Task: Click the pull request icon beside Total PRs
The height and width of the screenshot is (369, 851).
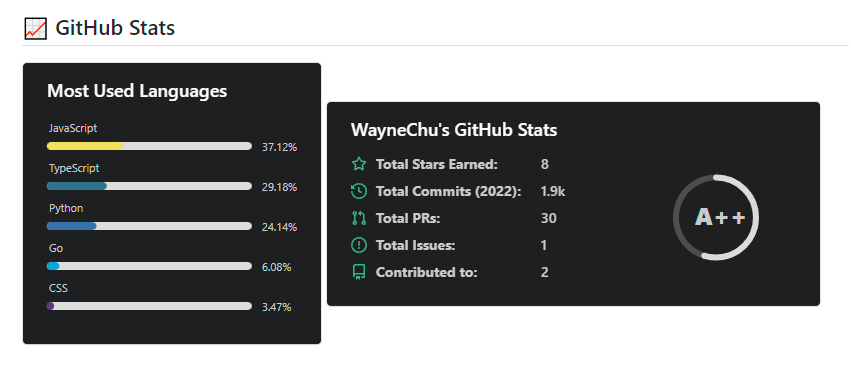Action: 359,218
